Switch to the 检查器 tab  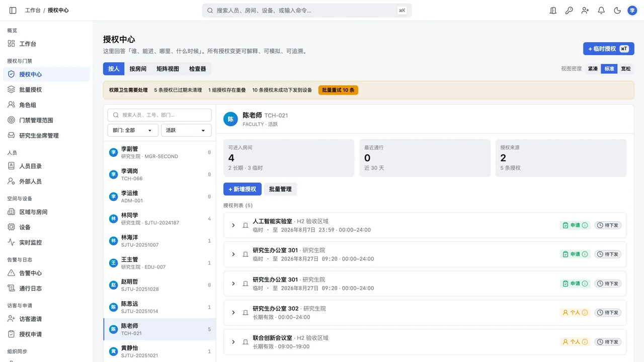point(197,69)
